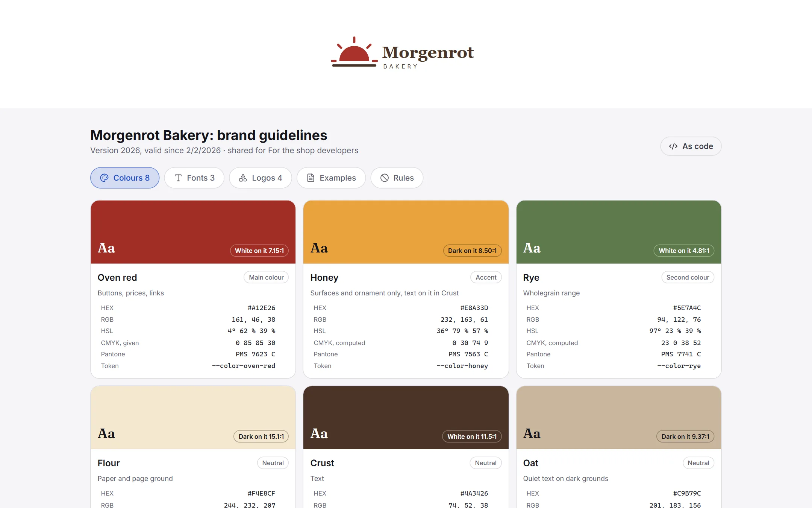Open the Colours 8 tab
The image size is (812, 508).
click(x=125, y=178)
